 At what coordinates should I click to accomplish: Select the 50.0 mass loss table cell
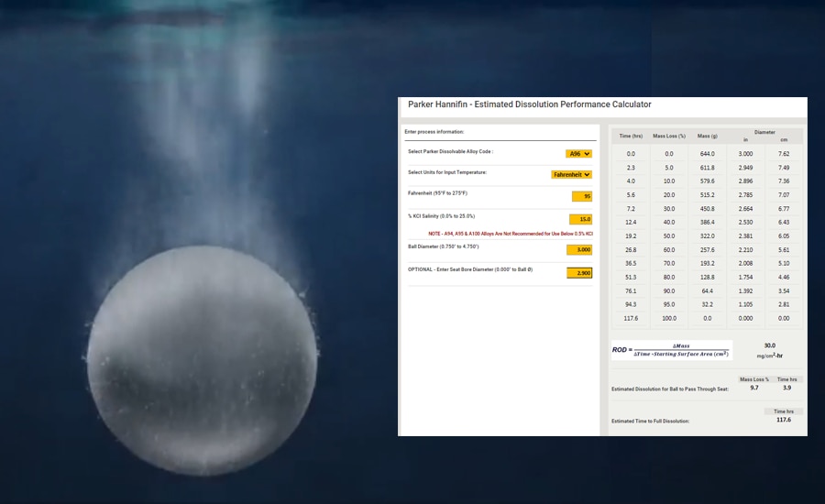[668, 236]
